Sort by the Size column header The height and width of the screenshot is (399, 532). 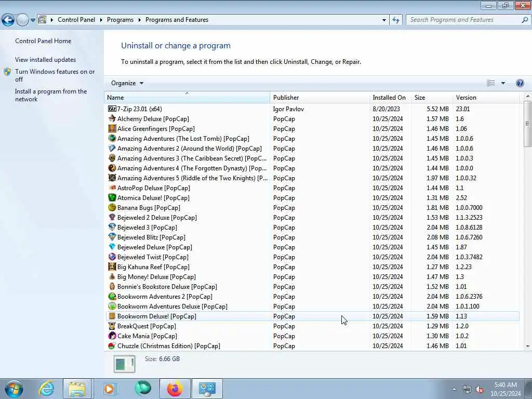pos(432,97)
